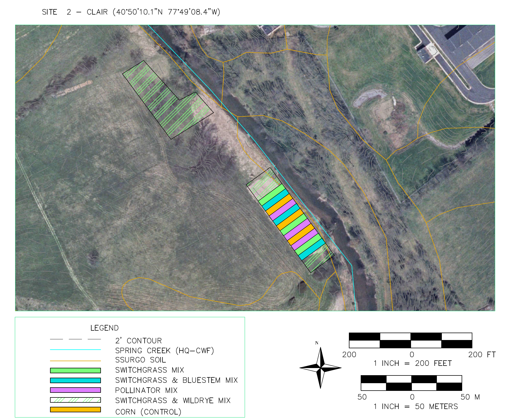
Task: Click the '50 M' scale label
Action: point(470,397)
